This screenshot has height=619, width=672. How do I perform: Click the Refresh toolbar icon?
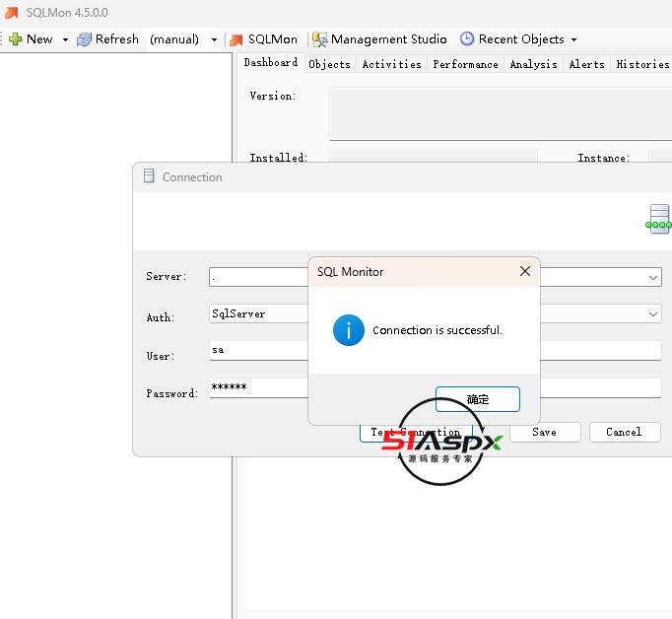(85, 39)
